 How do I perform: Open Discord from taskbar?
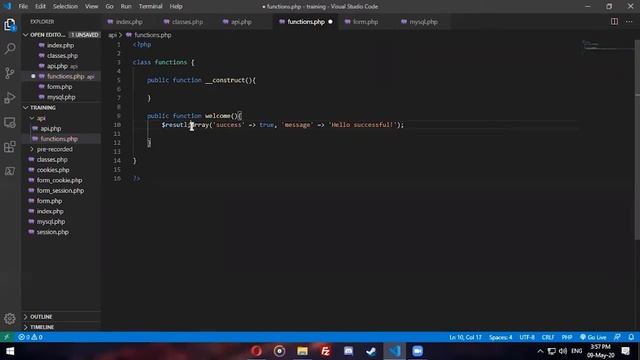348,351
